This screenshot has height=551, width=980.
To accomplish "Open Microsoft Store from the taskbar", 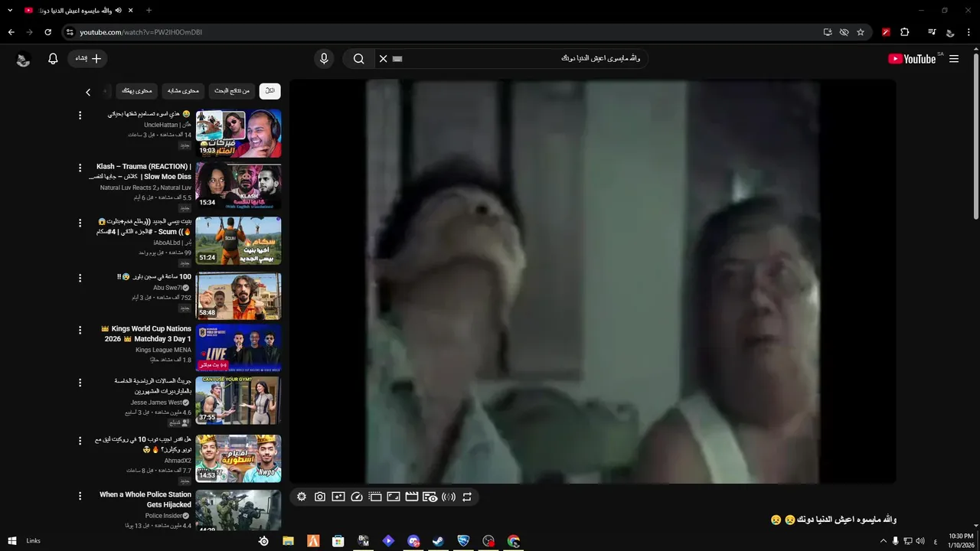I will point(338,541).
